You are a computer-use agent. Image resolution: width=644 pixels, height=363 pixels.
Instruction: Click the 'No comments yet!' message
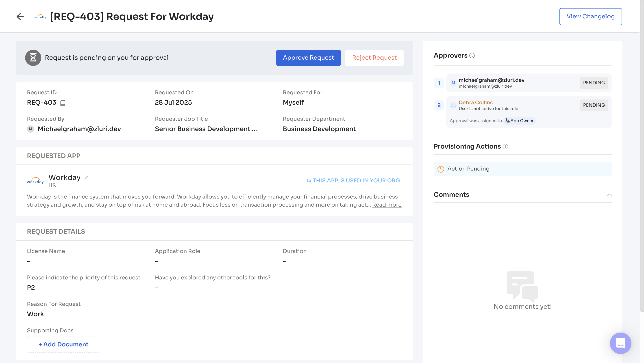pos(522,307)
